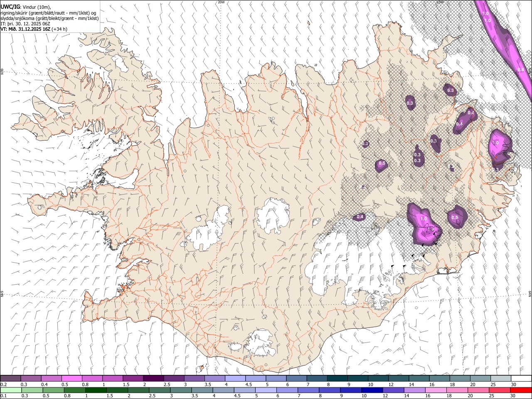
Task: Pick the slate 20–25 snow legend swatch
Action: (480, 379)
